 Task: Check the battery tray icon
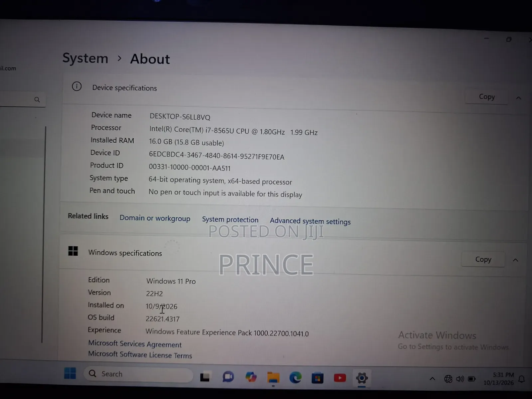coord(472,379)
